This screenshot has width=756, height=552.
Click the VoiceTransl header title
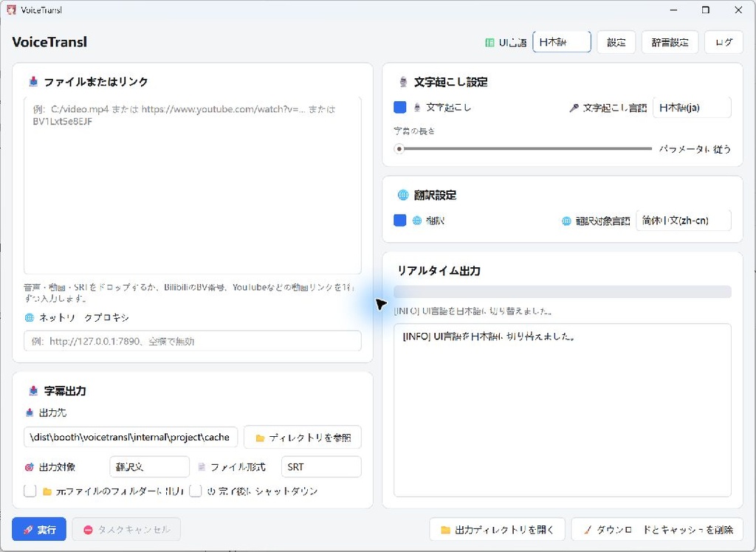[49, 42]
